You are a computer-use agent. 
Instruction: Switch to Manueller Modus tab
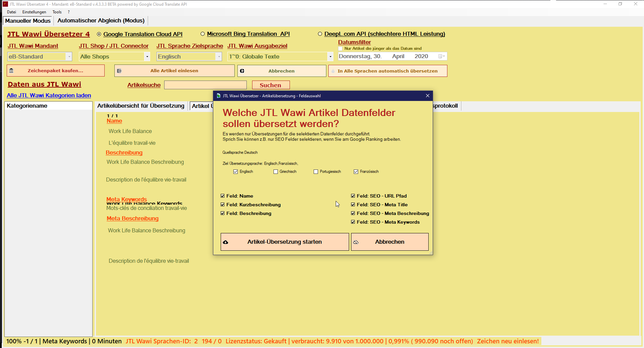[x=28, y=21]
